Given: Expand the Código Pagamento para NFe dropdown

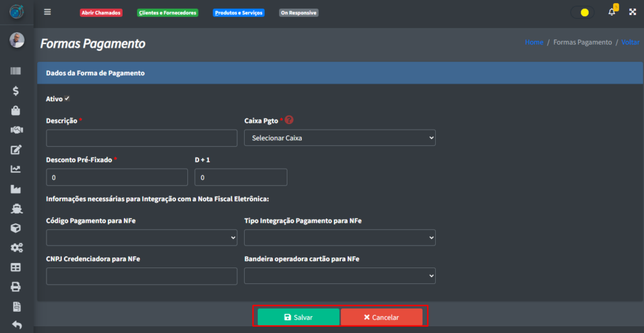Looking at the screenshot, I should pos(142,237).
